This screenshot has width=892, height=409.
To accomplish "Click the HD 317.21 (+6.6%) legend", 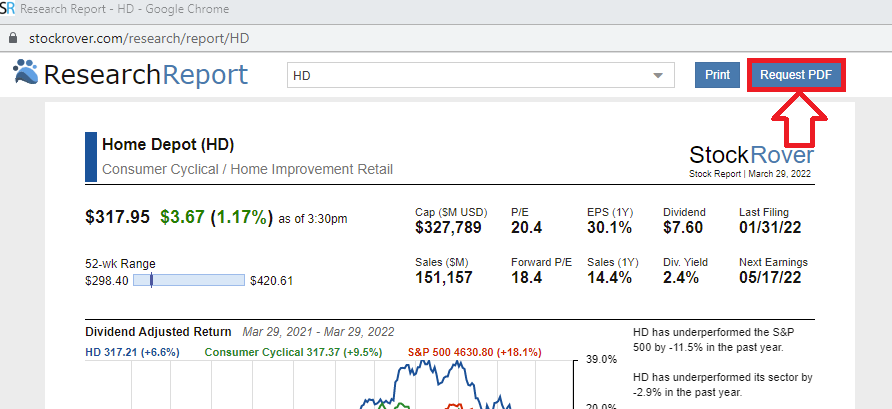I will [133, 353].
